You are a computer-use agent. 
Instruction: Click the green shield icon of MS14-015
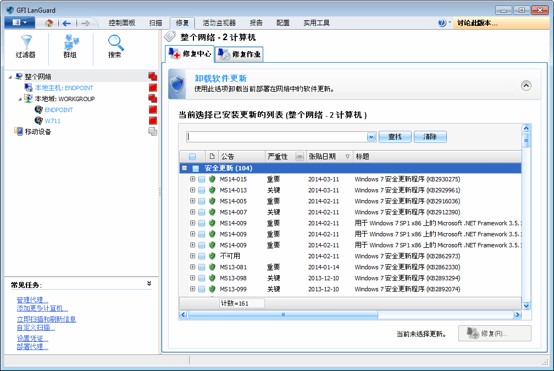coord(212,179)
